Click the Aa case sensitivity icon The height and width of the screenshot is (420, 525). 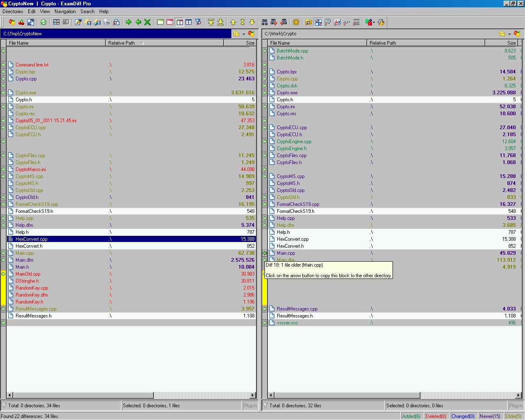(x=337, y=22)
